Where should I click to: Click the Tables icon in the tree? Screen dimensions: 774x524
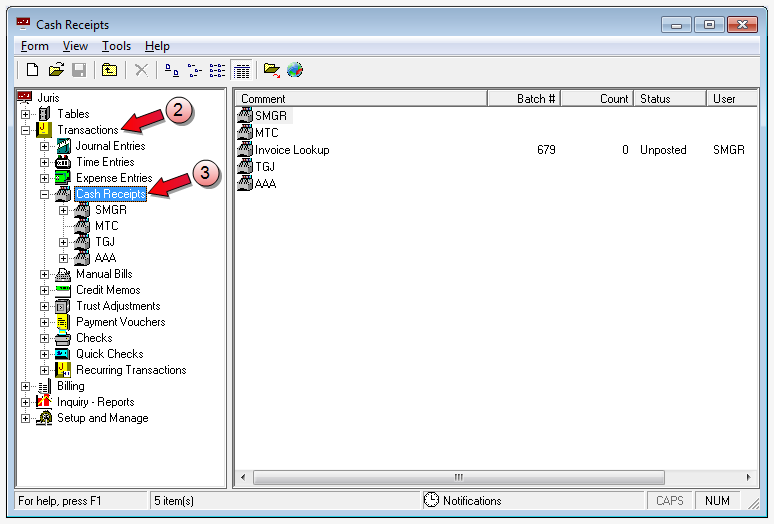pyautogui.click(x=44, y=114)
